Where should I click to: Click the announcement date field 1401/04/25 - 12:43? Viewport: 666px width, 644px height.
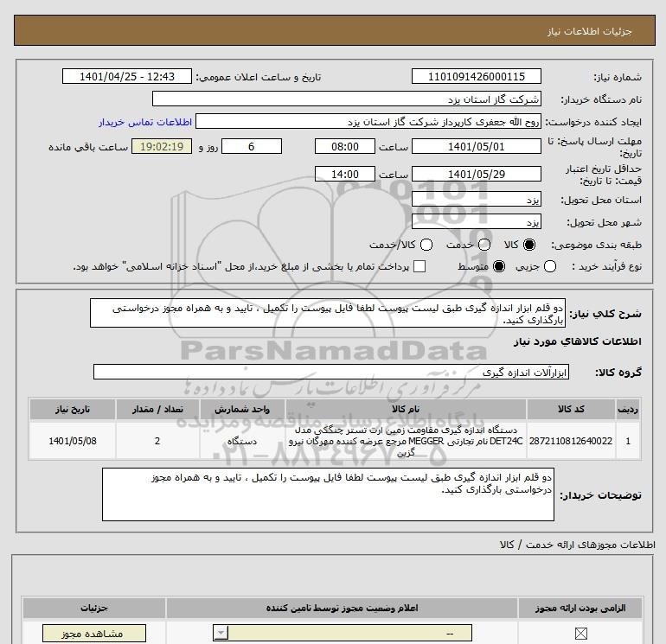click(127, 76)
